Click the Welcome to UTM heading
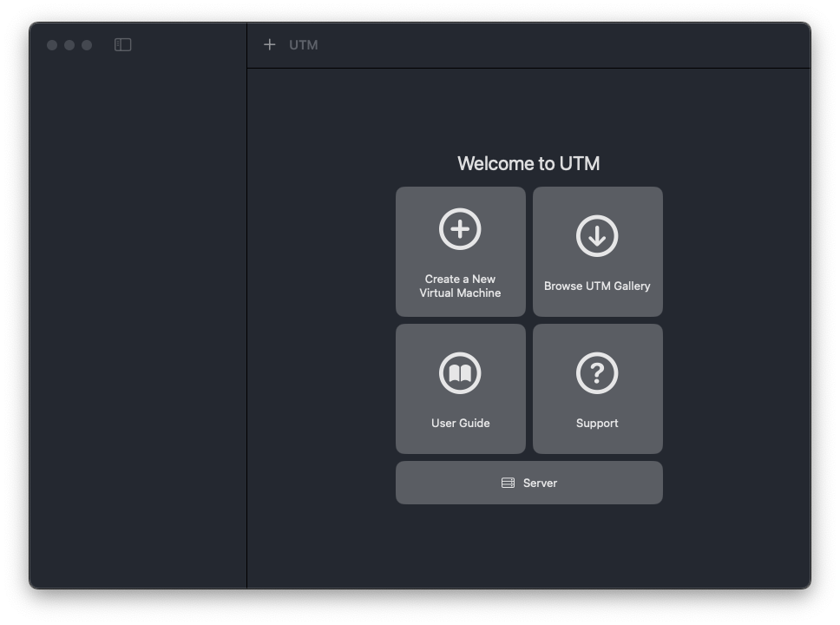Image resolution: width=840 pixels, height=625 pixels. pyautogui.click(x=528, y=163)
